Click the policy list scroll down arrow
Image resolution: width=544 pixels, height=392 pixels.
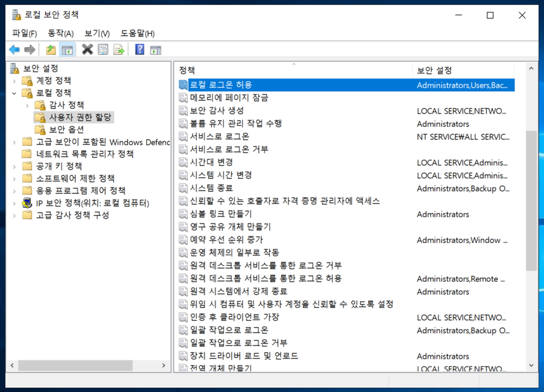pyautogui.click(x=531, y=366)
